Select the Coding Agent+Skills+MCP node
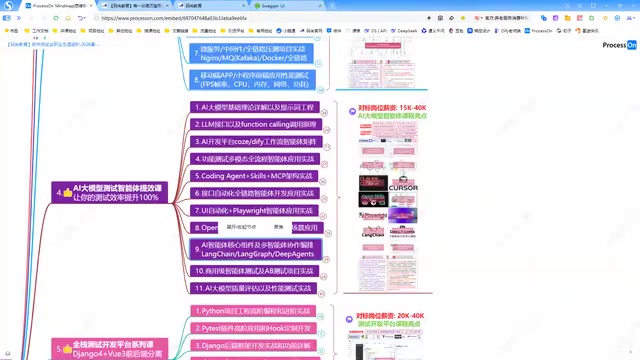This screenshot has height=360, width=640. tap(254, 176)
